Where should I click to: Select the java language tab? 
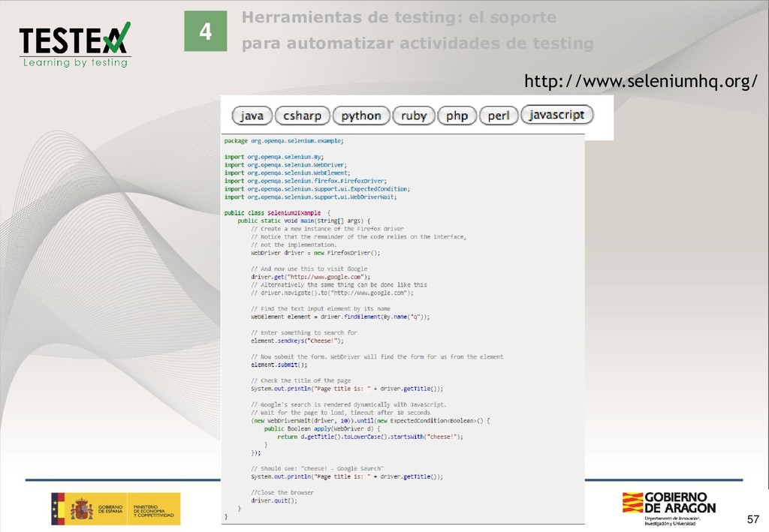click(252, 116)
